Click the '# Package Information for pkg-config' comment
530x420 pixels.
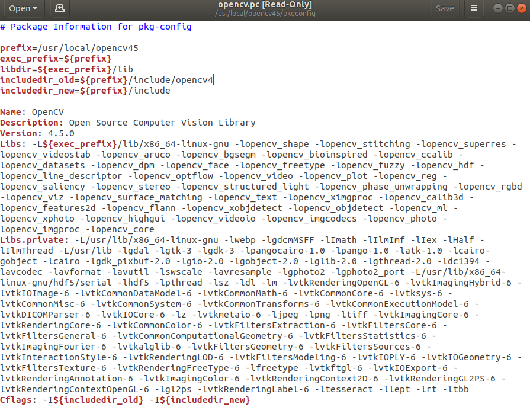[96, 27]
